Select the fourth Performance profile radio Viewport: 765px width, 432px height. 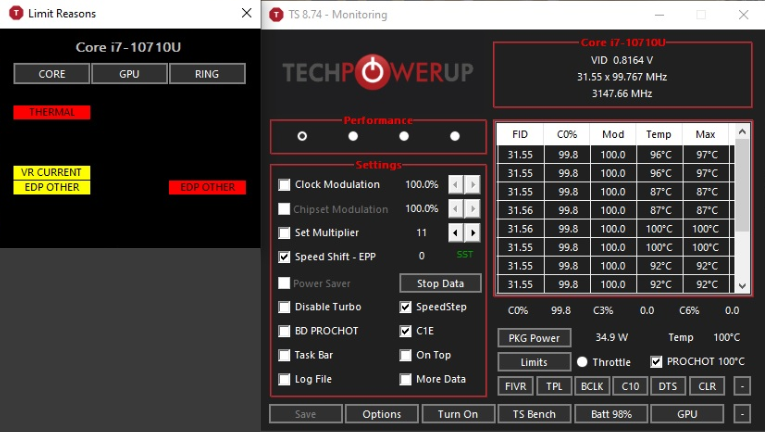(455, 136)
